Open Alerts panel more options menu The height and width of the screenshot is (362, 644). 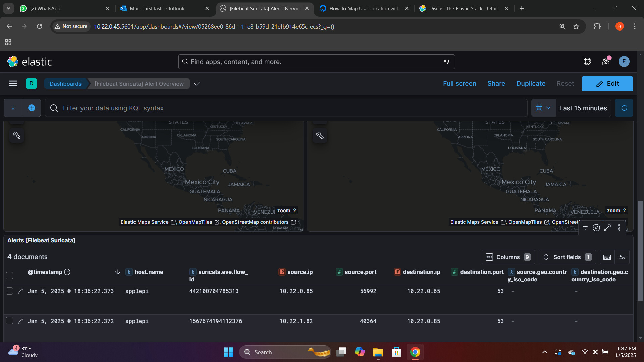pos(619,228)
